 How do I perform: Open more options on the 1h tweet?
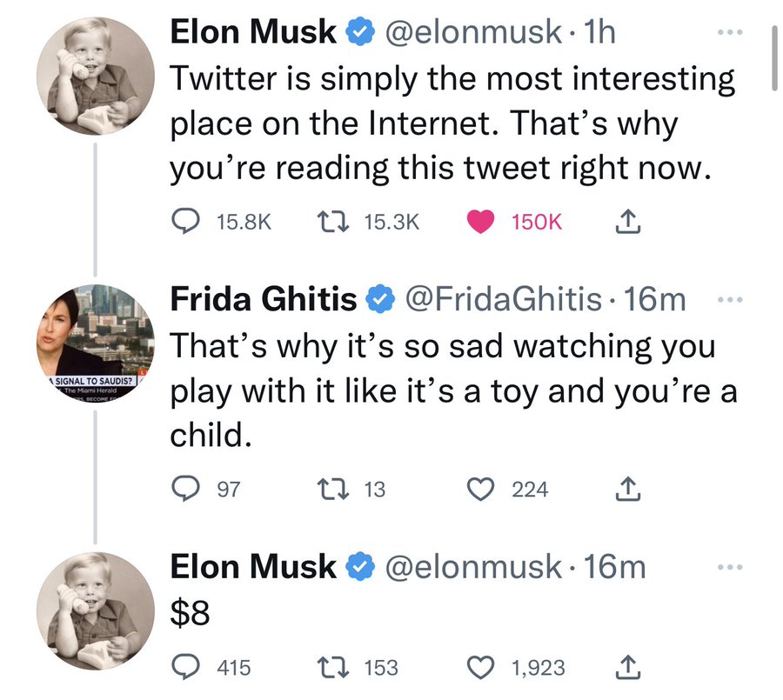[x=730, y=32]
